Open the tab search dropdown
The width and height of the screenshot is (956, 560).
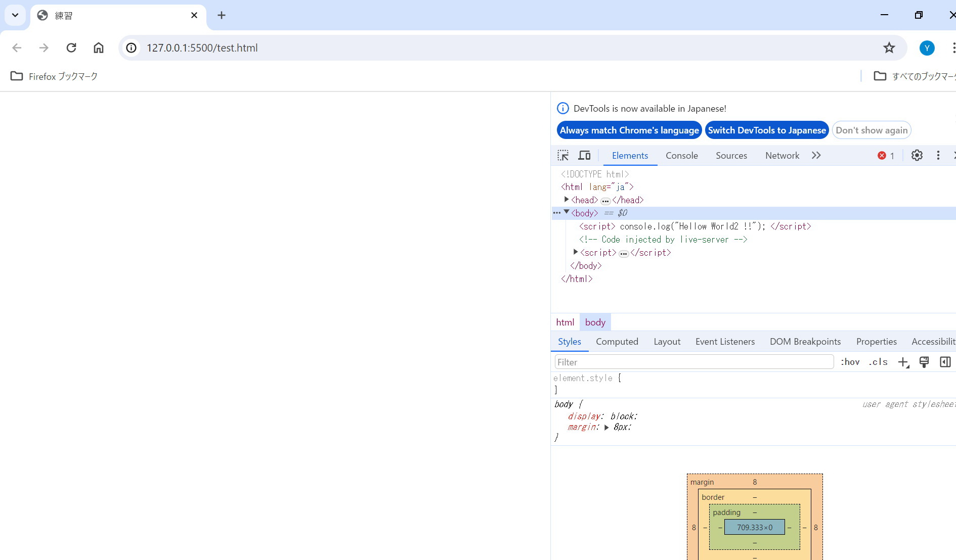coord(15,15)
